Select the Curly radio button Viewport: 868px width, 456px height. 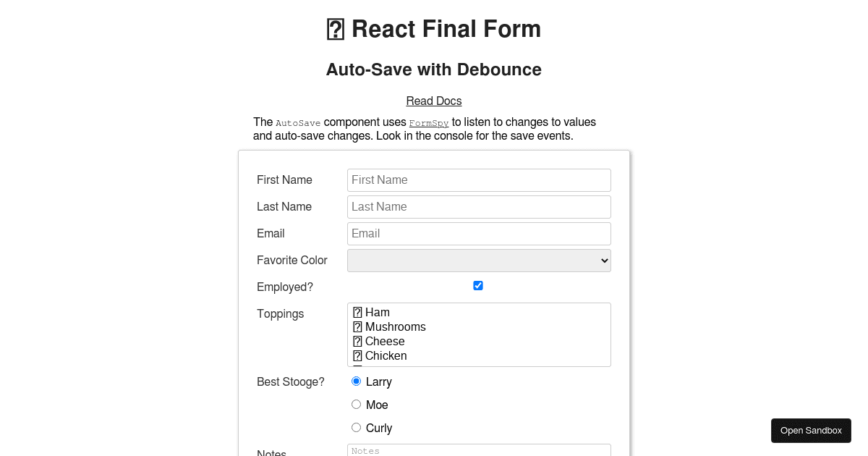[x=356, y=427]
